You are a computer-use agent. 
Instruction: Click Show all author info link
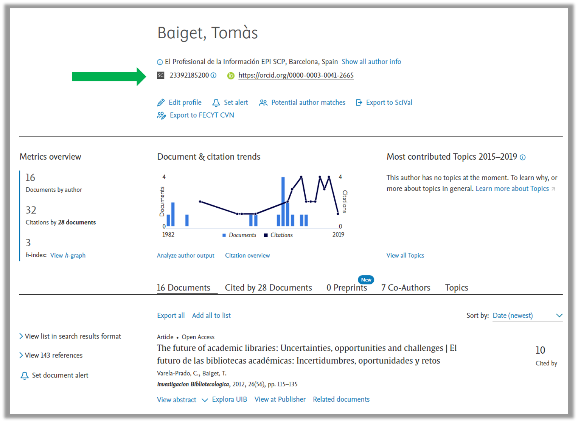tap(371, 62)
